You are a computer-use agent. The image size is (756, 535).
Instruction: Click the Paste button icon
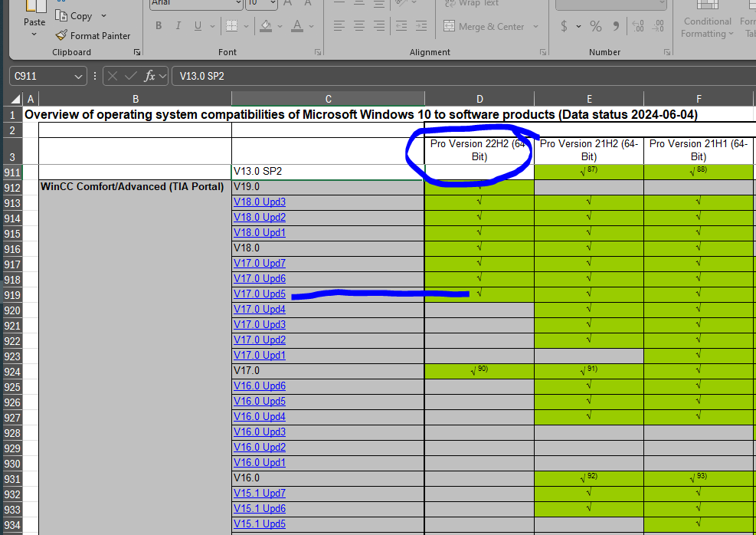tap(34, 6)
